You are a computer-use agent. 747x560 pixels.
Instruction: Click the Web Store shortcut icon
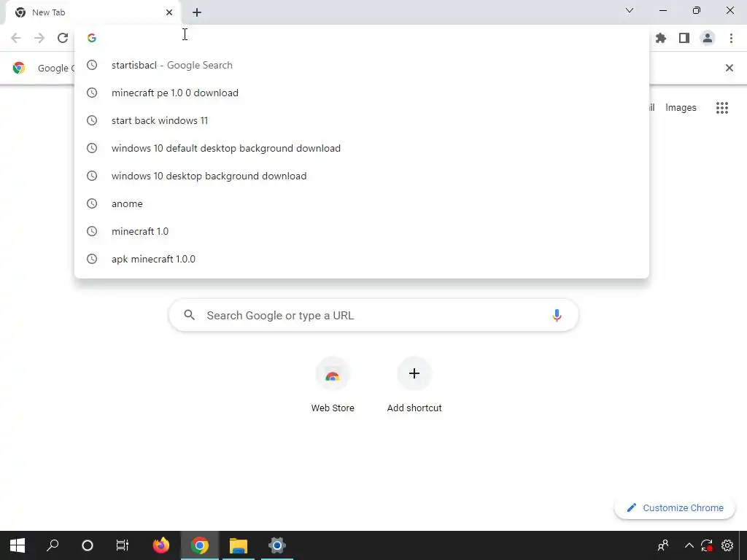[333, 373]
